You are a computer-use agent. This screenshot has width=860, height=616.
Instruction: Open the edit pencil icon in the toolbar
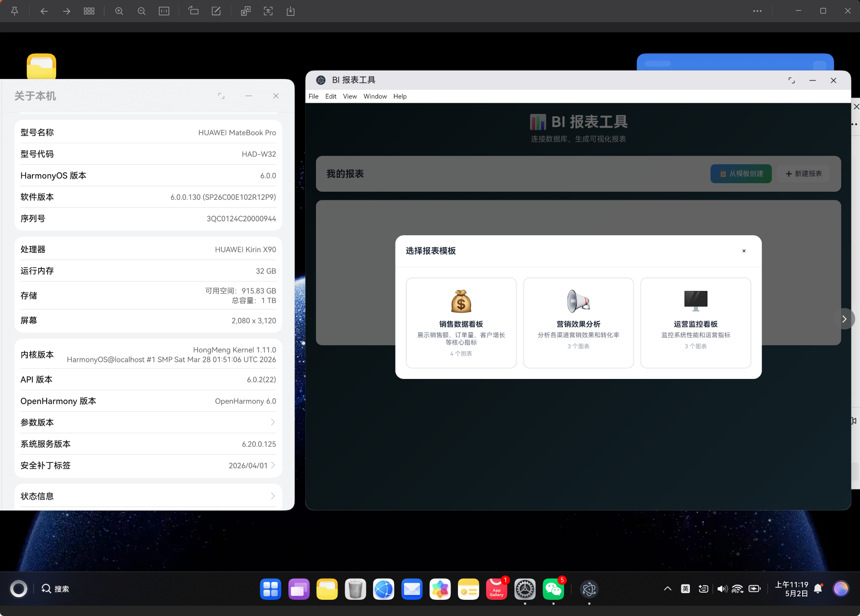coord(216,11)
